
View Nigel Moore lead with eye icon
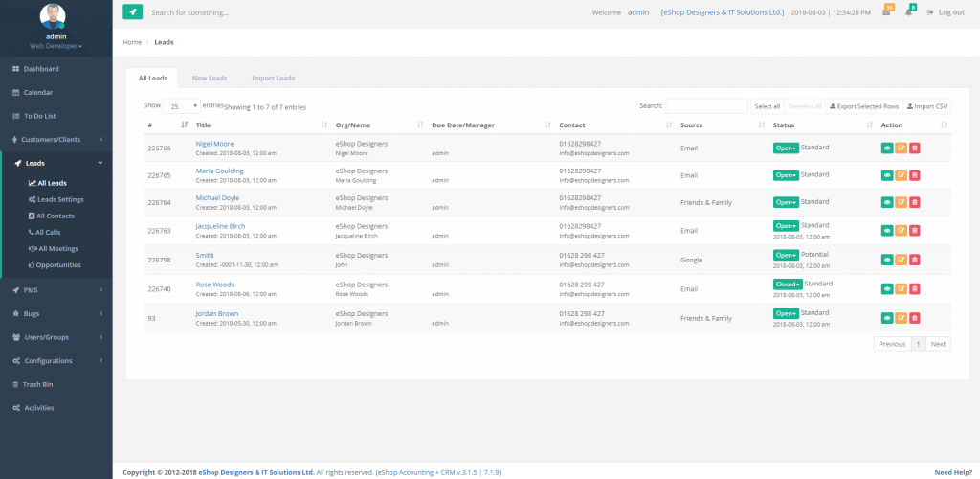pyautogui.click(x=887, y=148)
